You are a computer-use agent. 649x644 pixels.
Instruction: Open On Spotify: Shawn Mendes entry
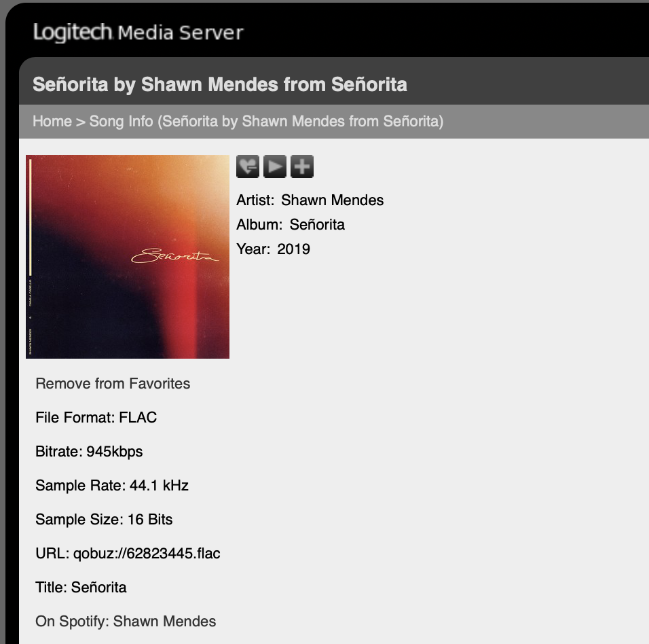pos(126,621)
